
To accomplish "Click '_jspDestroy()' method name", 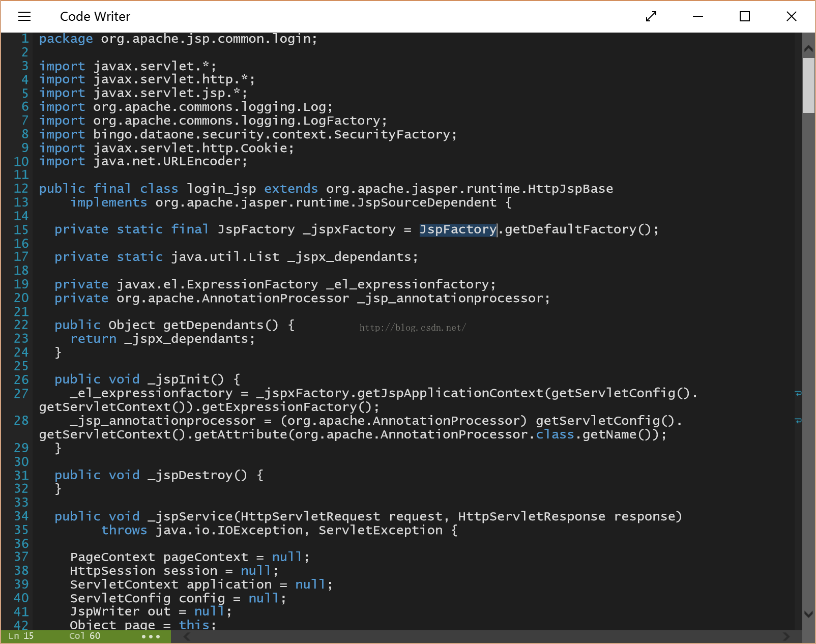I will pos(197,476).
